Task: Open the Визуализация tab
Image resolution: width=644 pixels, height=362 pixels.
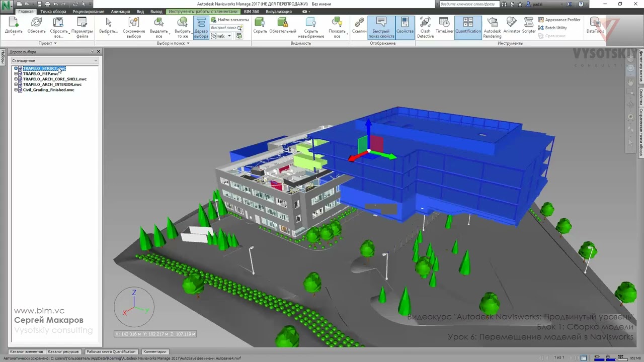Action: point(279,12)
